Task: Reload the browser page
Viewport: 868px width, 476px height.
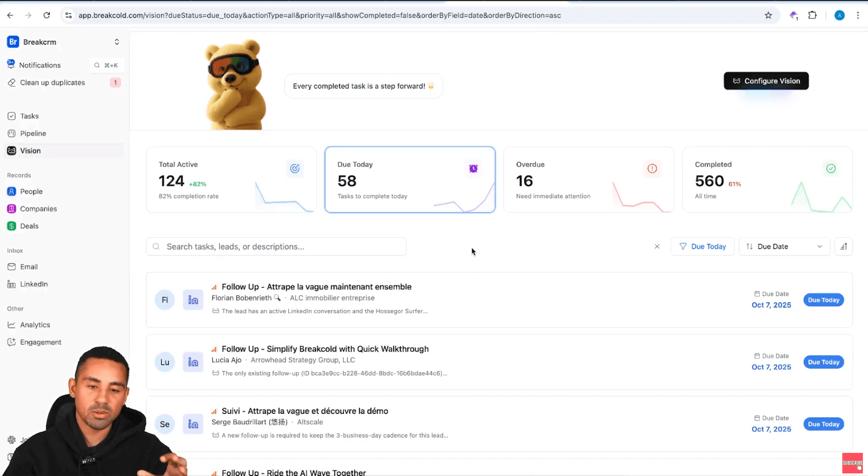Action: pyautogui.click(x=47, y=15)
